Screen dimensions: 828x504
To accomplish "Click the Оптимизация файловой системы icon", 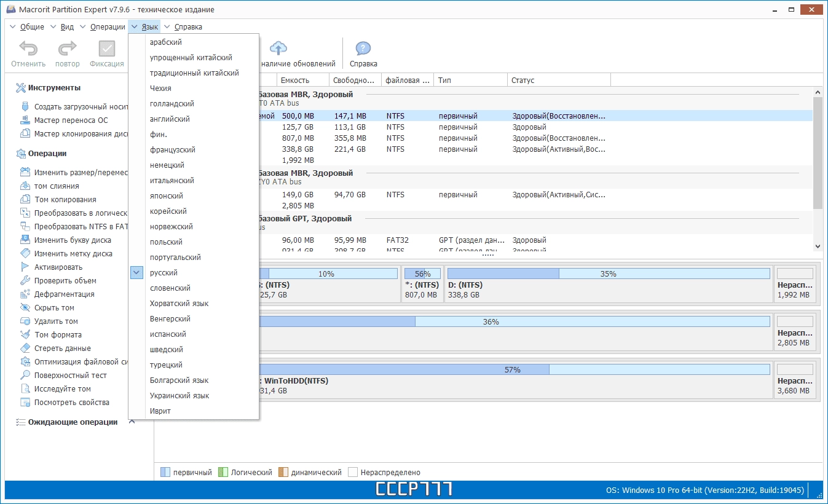I will pyautogui.click(x=25, y=362).
